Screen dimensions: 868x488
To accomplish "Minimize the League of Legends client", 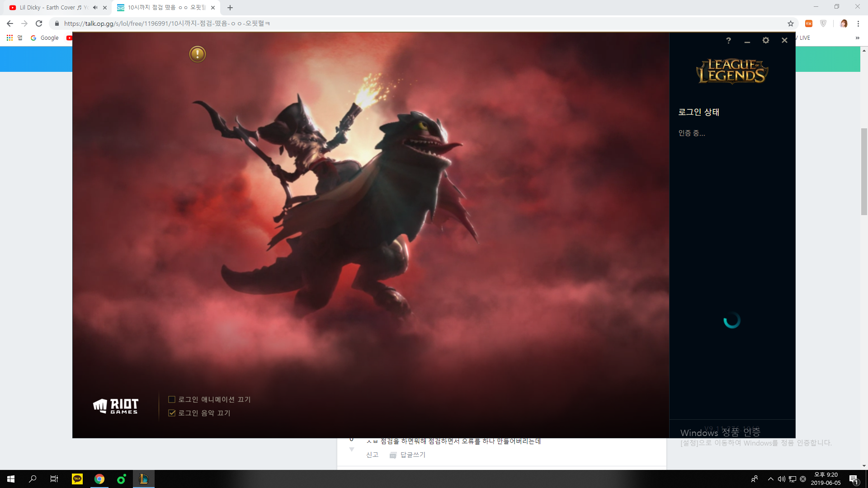I will click(x=747, y=41).
